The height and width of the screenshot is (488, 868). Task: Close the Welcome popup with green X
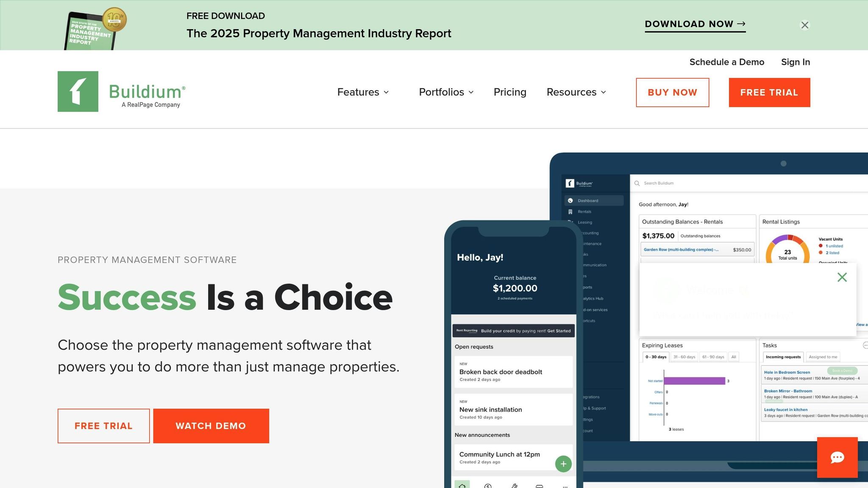(842, 277)
